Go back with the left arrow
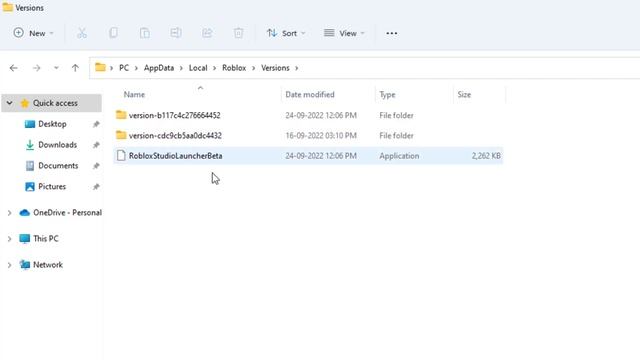640x360 pixels. pyautogui.click(x=13, y=68)
